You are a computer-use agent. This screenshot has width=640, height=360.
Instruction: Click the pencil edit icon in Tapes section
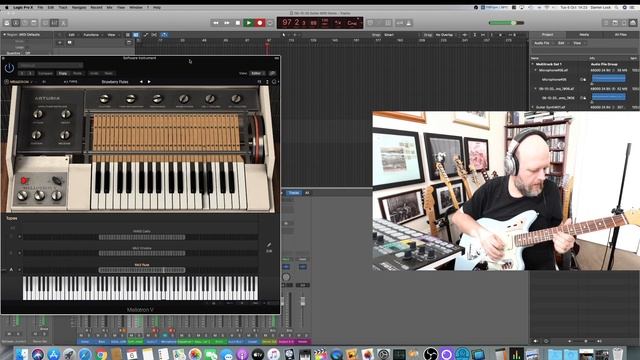(269, 245)
